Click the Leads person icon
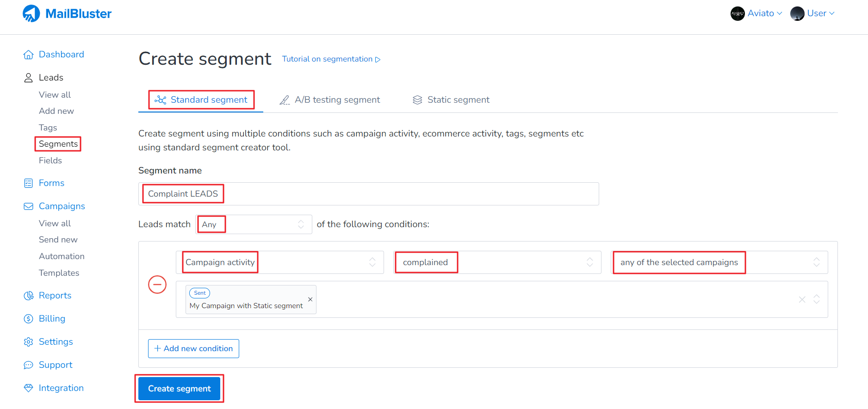This screenshot has height=409, width=868. [x=28, y=77]
